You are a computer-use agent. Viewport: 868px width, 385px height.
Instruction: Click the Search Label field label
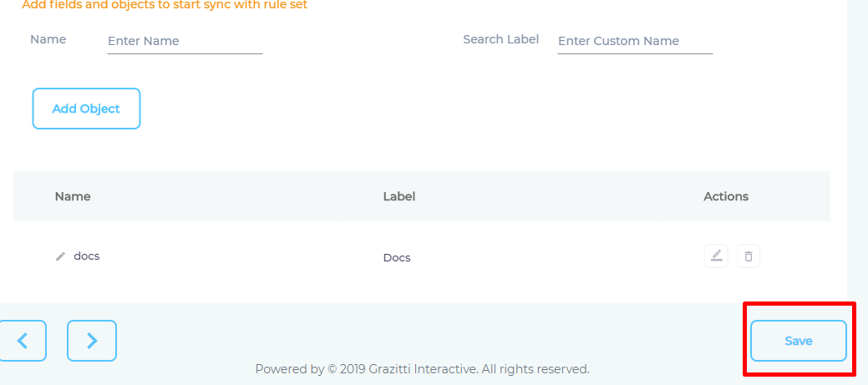(x=501, y=39)
